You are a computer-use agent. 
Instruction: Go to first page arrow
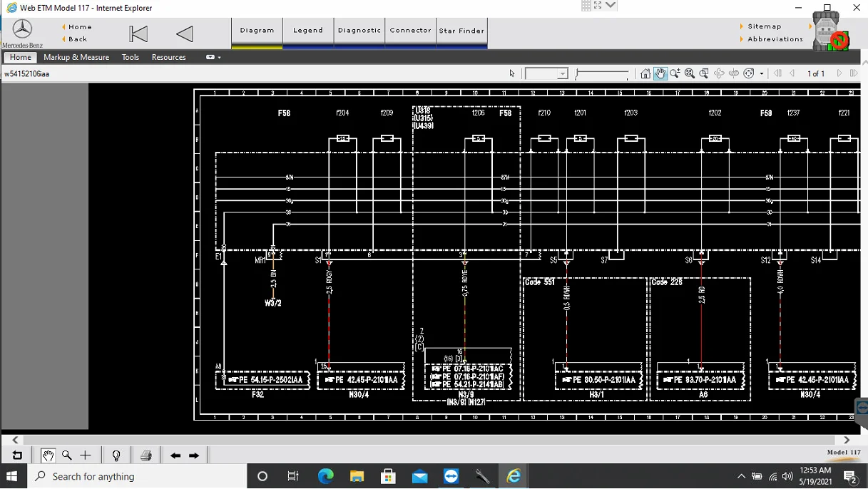pyautogui.click(x=777, y=73)
